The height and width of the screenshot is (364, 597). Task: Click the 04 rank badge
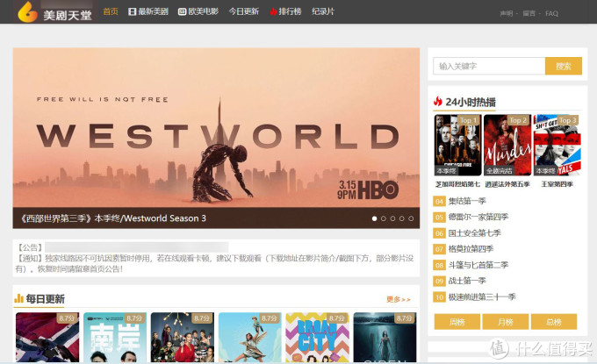click(439, 201)
